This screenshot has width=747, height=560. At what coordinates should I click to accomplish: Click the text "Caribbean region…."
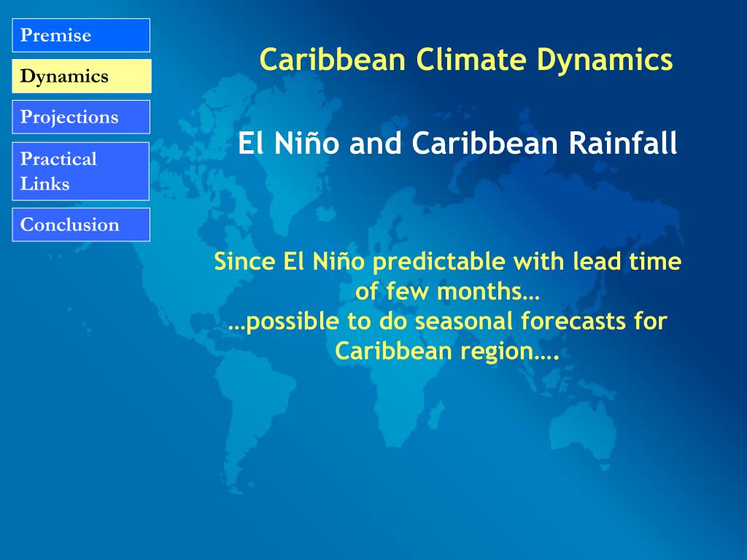coord(447,351)
